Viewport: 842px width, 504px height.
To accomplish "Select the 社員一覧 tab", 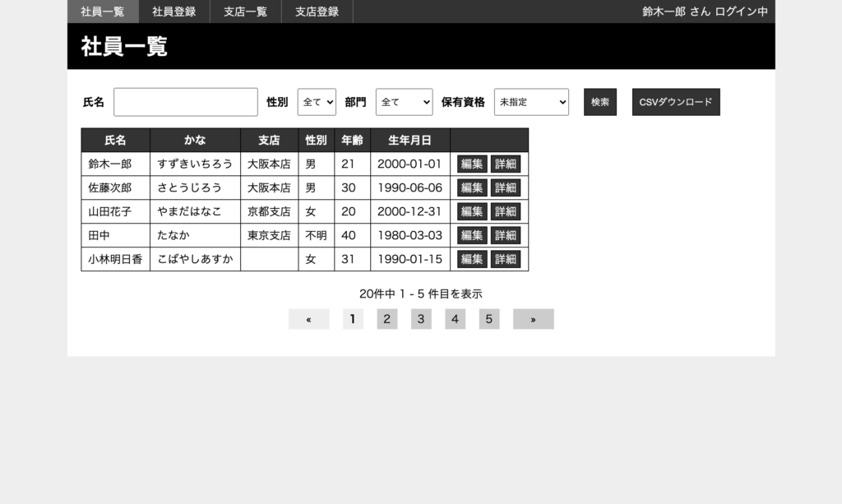I will (x=103, y=12).
